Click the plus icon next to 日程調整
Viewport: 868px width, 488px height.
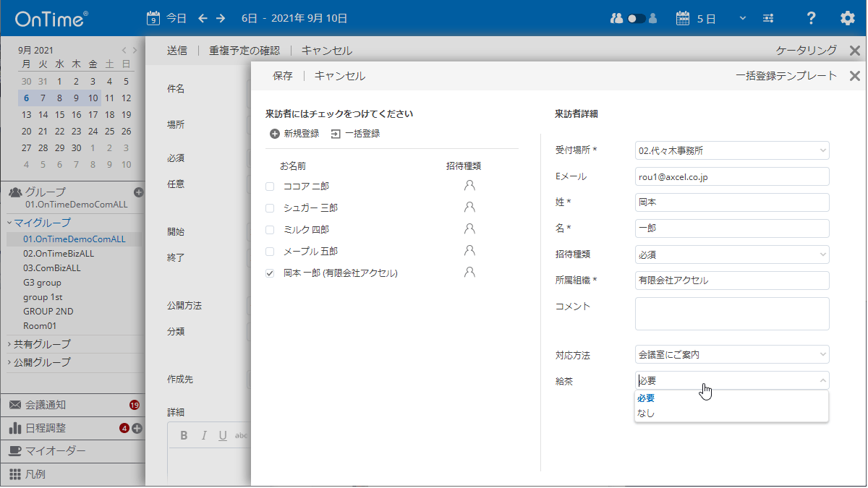click(136, 427)
